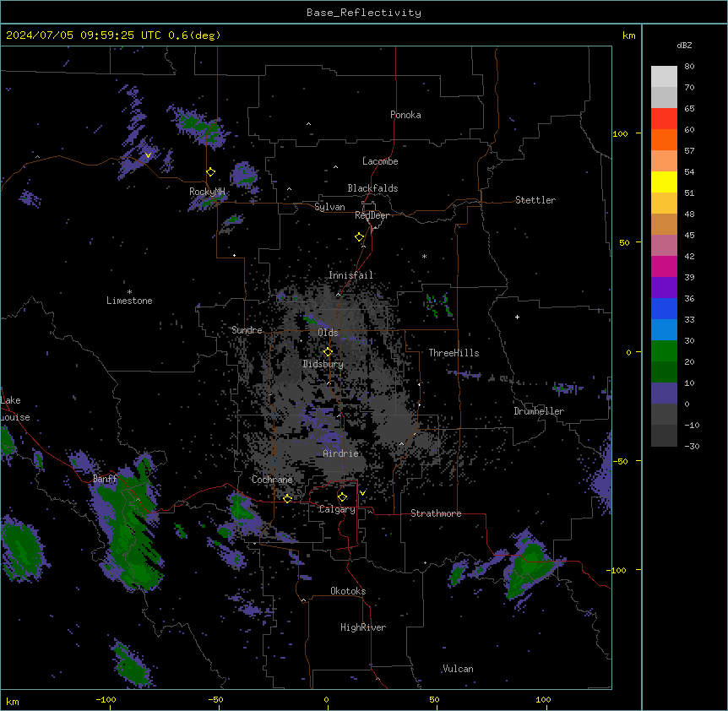This screenshot has width=728, height=711.
Task: Click the dBZ legend heading
Action: pos(684,45)
